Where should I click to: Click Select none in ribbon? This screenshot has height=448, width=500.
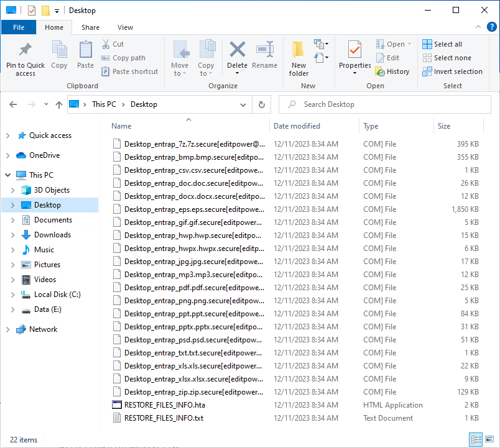(x=447, y=58)
